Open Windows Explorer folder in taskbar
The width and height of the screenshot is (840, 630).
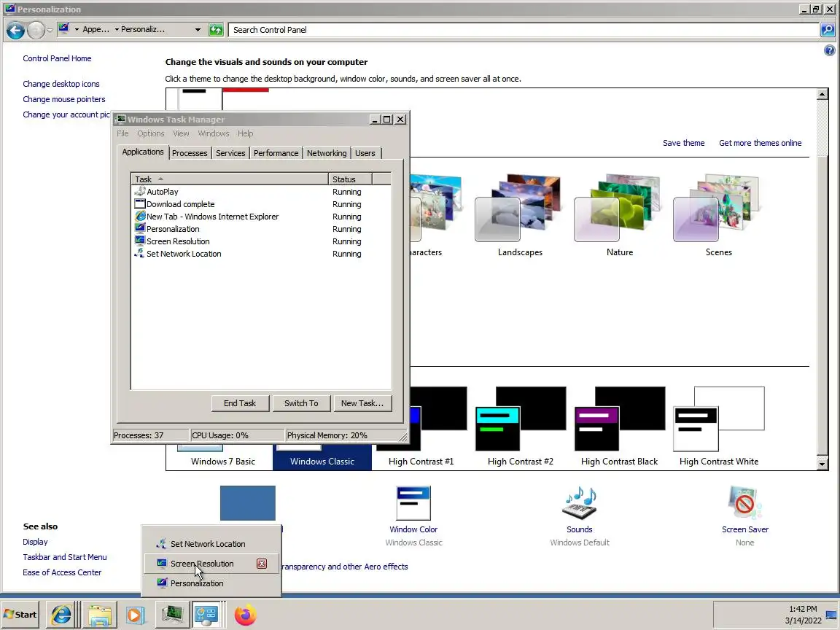tap(100, 615)
